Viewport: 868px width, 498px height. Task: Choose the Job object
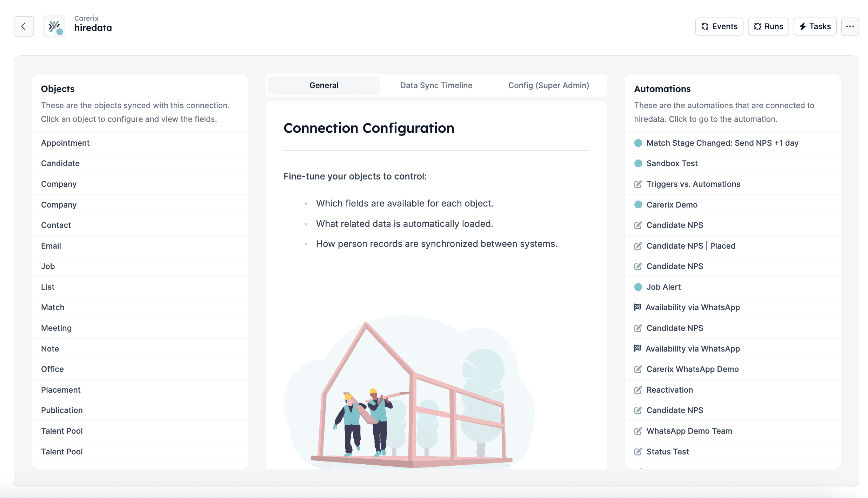click(x=140, y=266)
